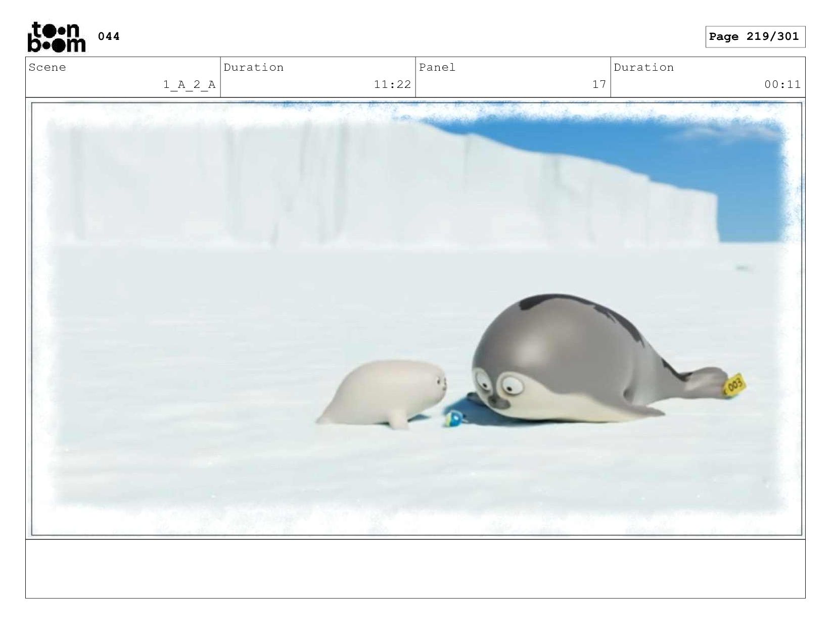Click the Duration label beside Scene
This screenshot has height=644, width=832.
[254, 68]
